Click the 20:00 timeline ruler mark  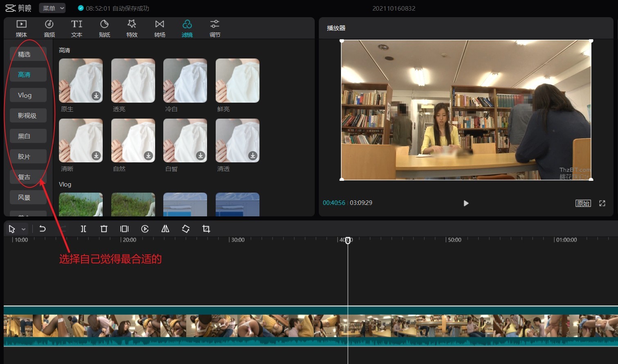coord(129,240)
